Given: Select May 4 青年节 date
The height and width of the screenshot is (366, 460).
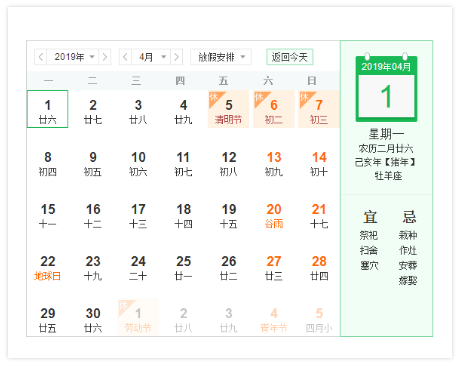Looking at the screenshot, I should 274,320.
